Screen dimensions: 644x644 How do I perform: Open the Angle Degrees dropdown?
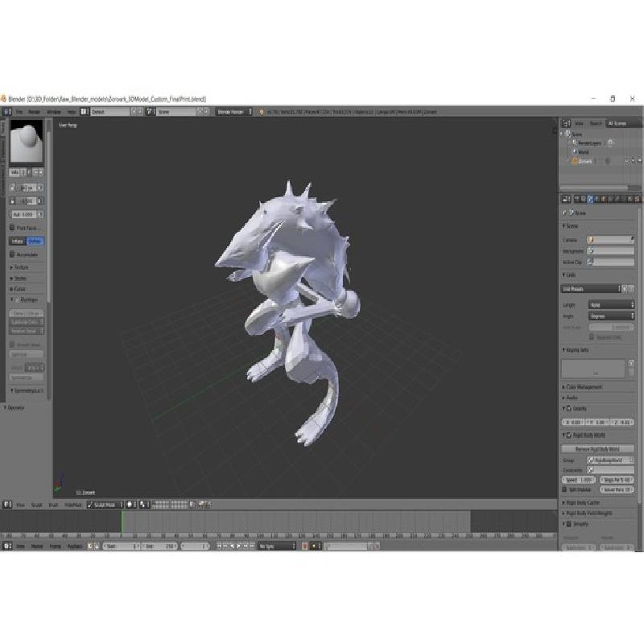[x=612, y=316]
